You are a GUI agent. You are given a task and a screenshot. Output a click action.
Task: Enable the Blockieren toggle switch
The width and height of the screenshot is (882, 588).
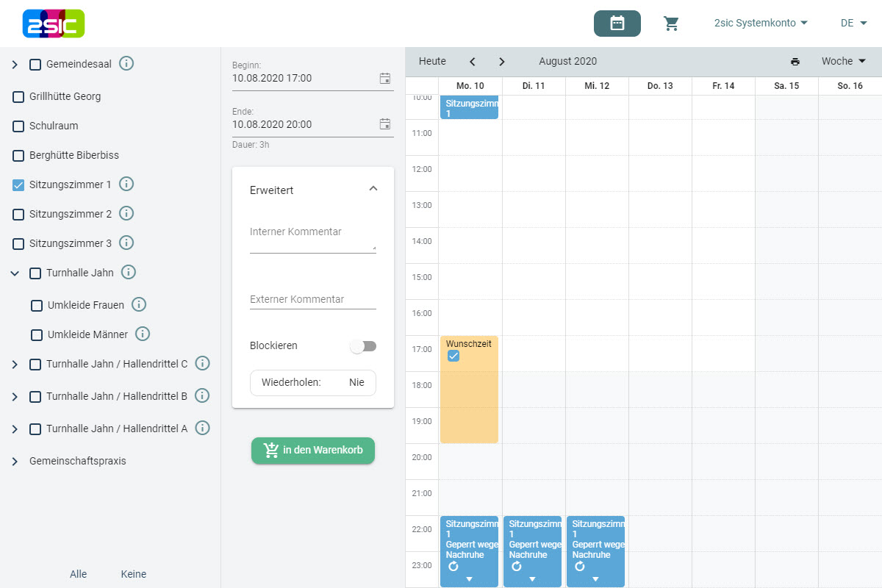(x=363, y=346)
